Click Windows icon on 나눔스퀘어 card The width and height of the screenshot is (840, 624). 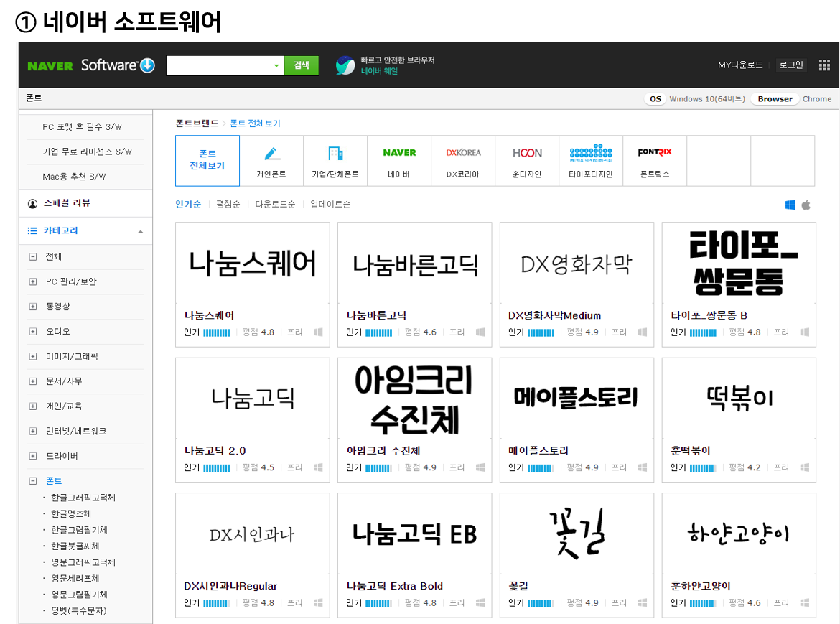click(x=318, y=332)
